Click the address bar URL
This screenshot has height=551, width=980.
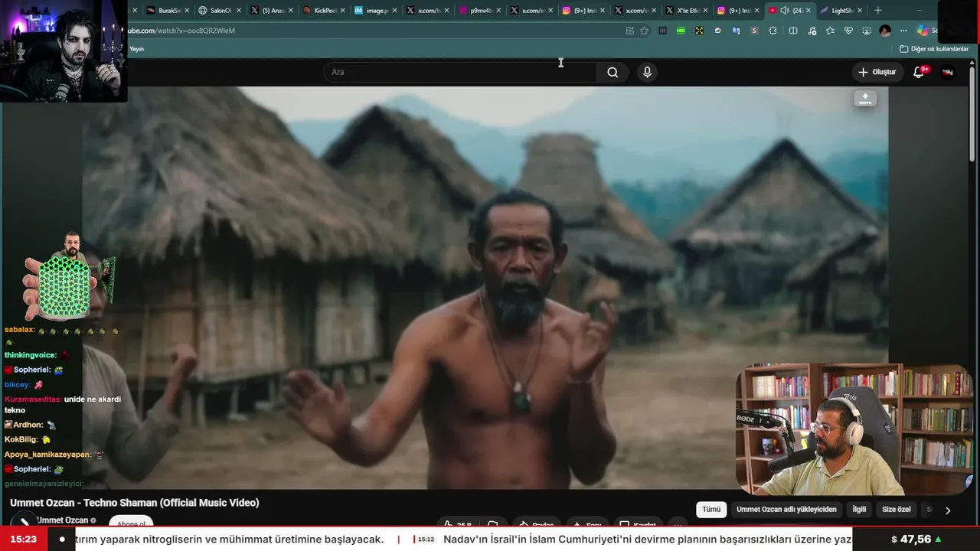pyautogui.click(x=181, y=31)
